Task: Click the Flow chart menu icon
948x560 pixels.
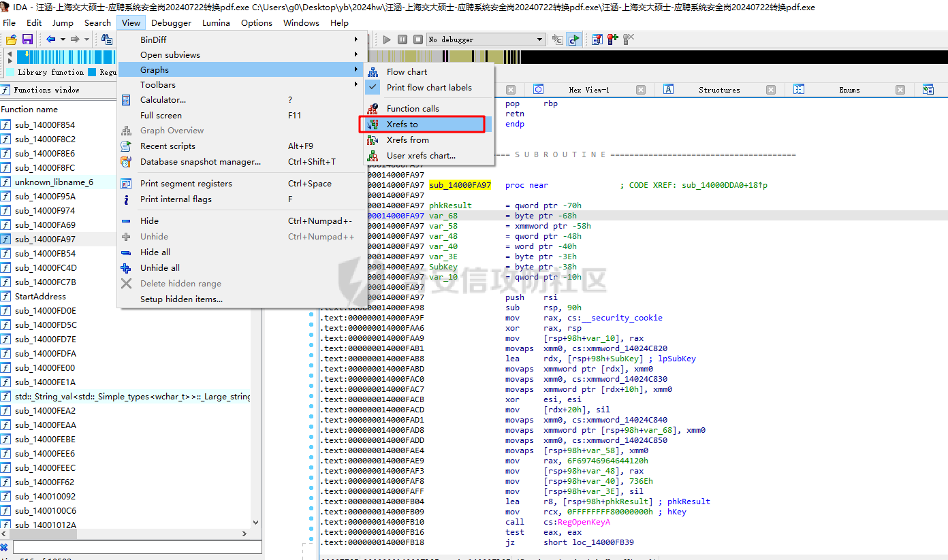Action: click(x=373, y=72)
